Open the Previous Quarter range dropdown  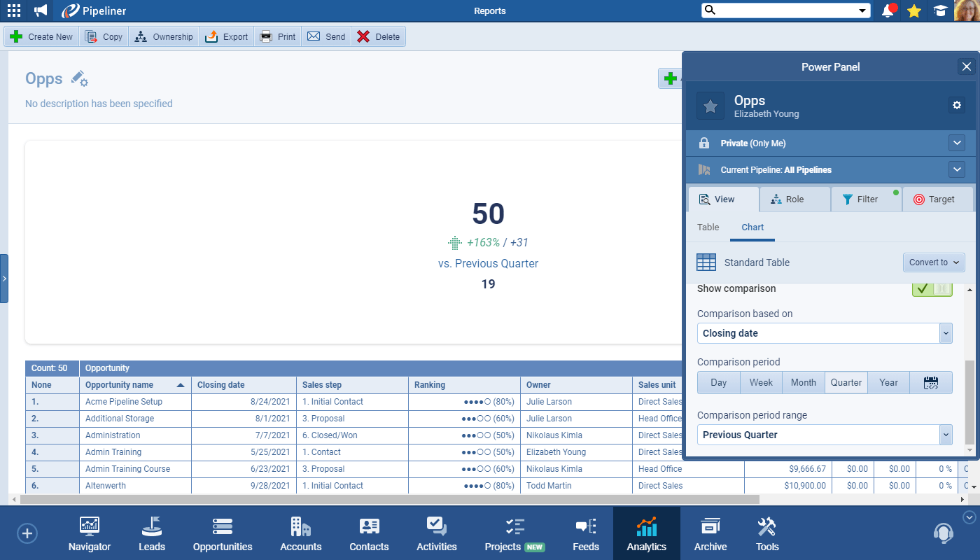tap(946, 434)
